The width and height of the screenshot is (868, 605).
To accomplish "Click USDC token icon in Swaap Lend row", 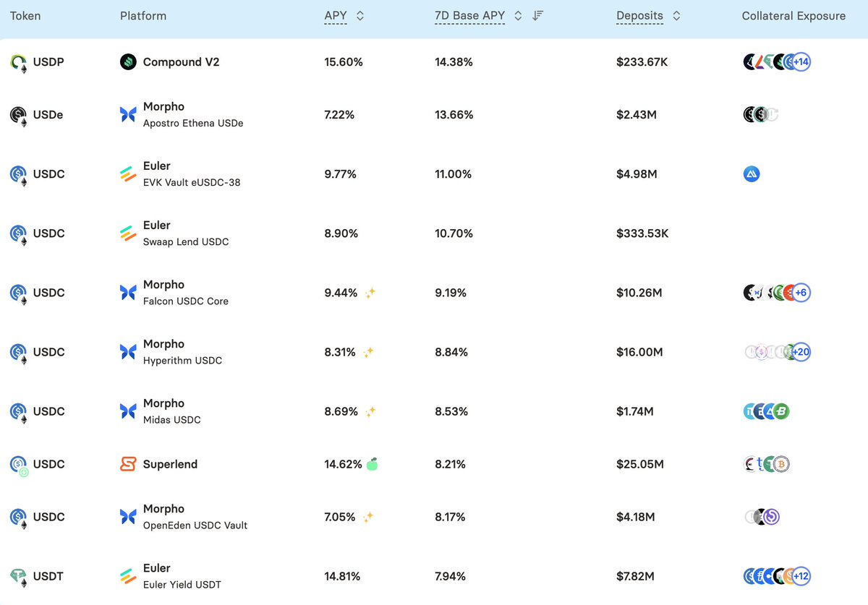I will coord(19,234).
